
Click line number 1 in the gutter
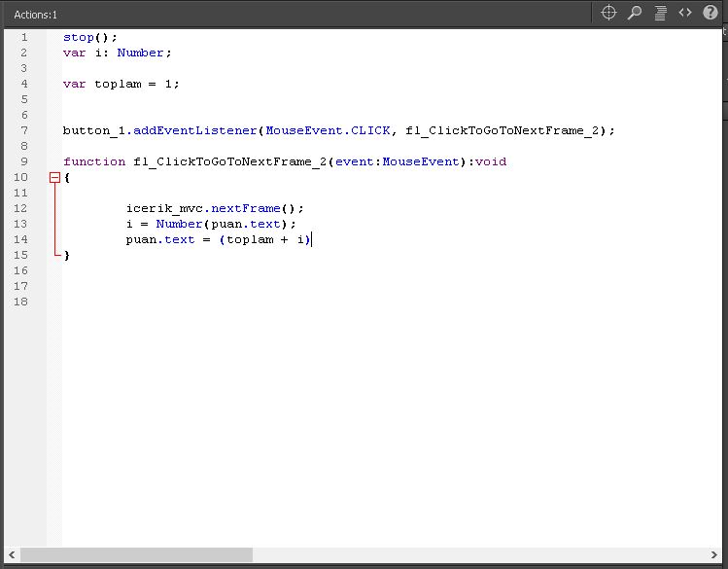[23, 37]
